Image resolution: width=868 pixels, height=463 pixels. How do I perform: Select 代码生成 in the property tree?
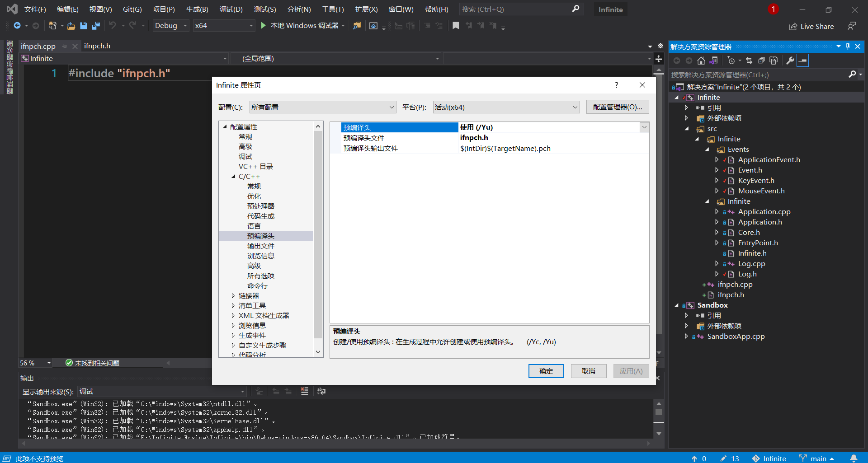261,216
